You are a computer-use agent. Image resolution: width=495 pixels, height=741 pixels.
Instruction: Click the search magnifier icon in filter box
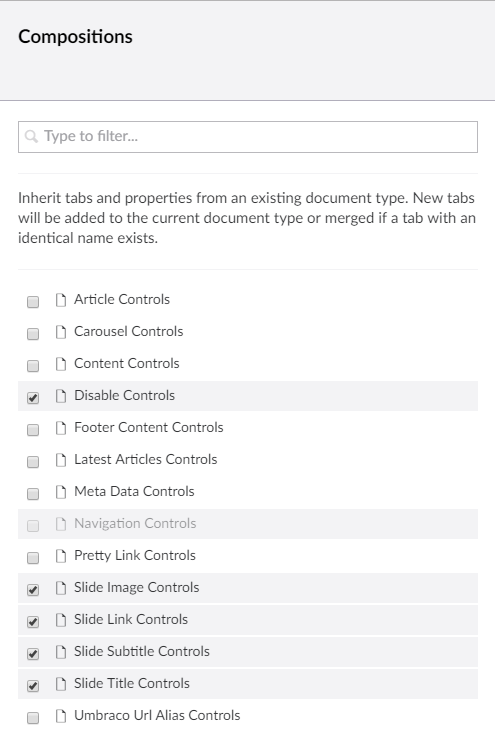pos(31,137)
